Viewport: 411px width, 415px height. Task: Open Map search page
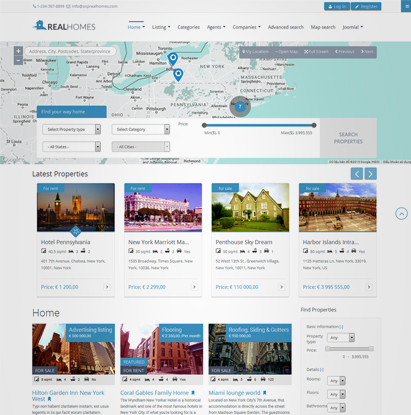pyautogui.click(x=323, y=27)
